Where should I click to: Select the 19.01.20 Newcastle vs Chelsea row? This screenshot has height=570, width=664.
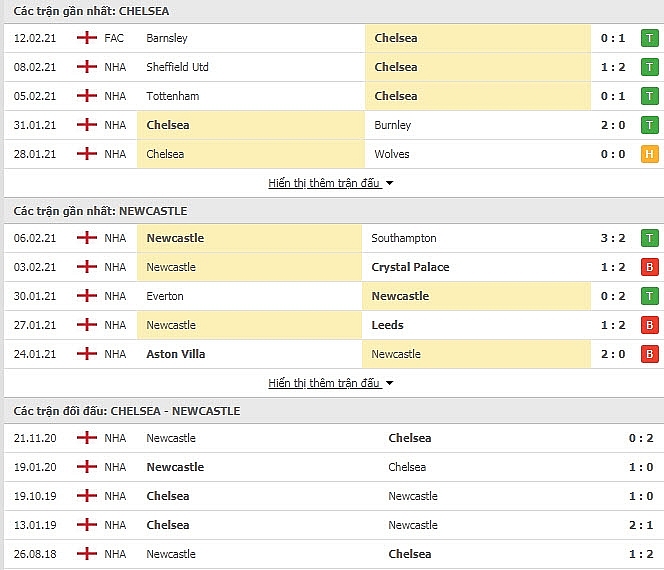[334, 467]
